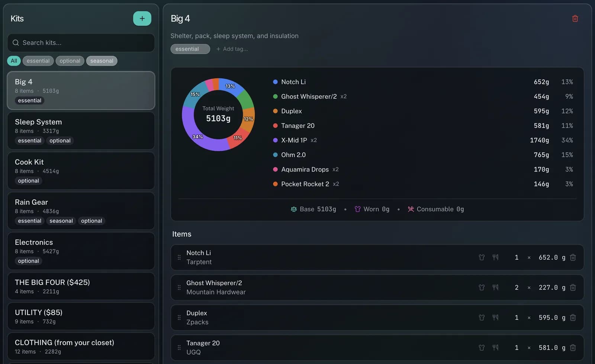
Task: Click the Base weight scale icon
Action: (x=294, y=209)
